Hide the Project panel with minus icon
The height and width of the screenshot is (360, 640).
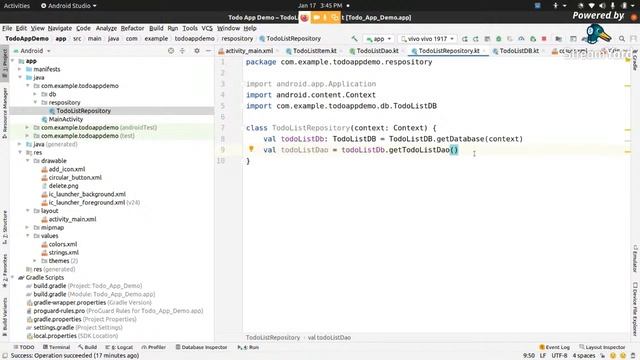[x=208, y=51]
